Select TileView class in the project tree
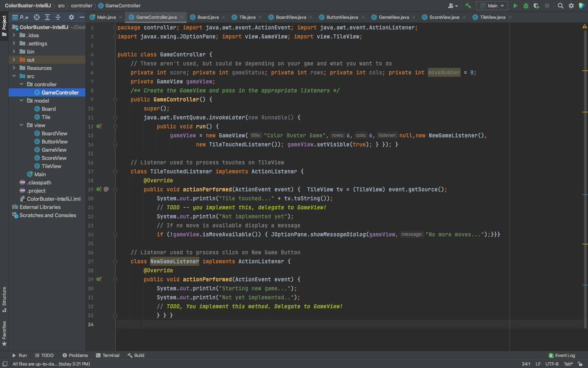 pyautogui.click(x=51, y=166)
